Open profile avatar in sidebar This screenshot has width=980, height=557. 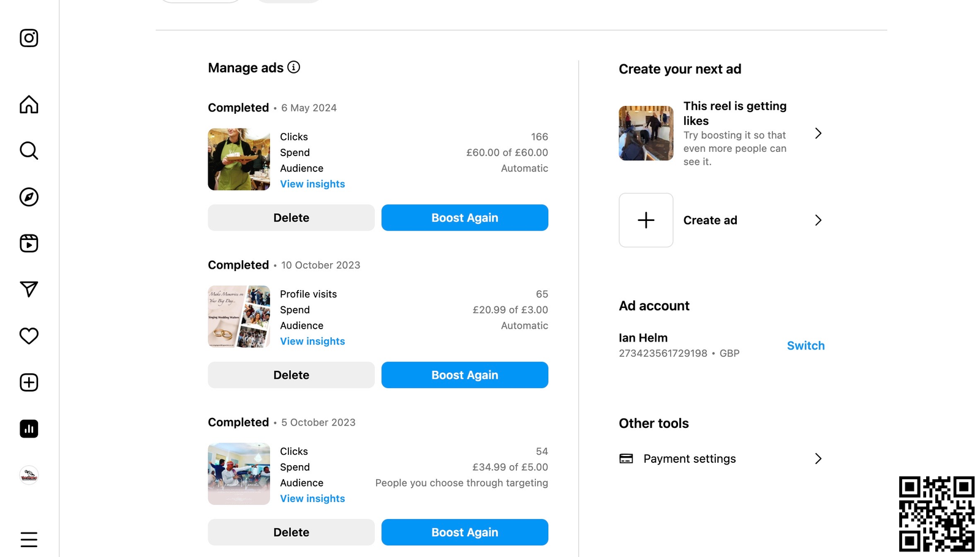click(29, 475)
